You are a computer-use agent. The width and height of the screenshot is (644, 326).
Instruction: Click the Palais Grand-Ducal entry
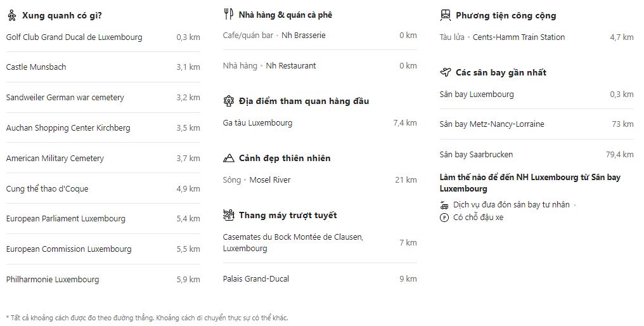click(256, 278)
